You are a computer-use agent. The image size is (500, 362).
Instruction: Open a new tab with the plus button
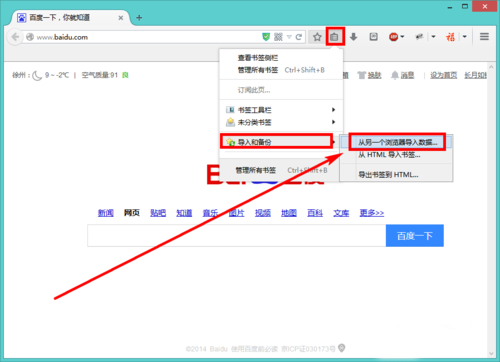point(139,18)
